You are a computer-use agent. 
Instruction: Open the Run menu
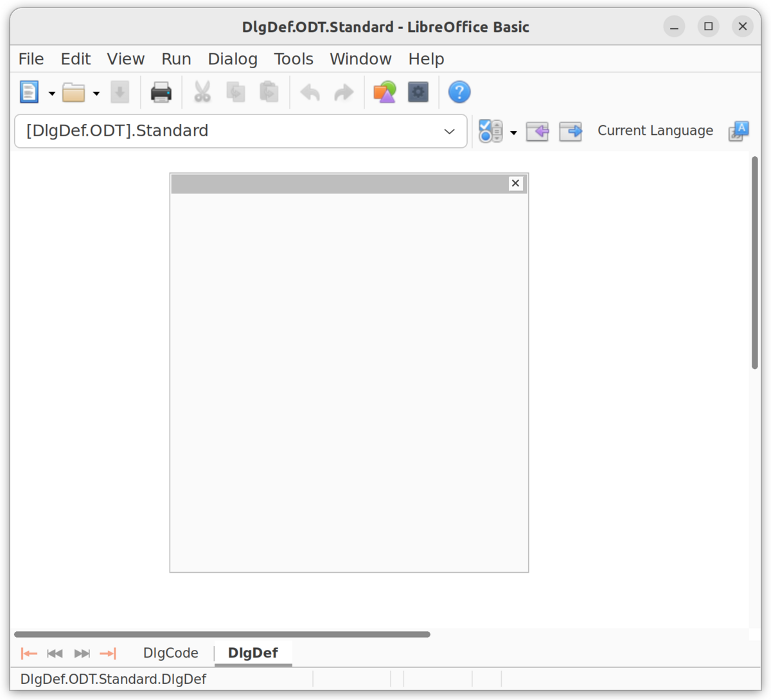point(176,58)
